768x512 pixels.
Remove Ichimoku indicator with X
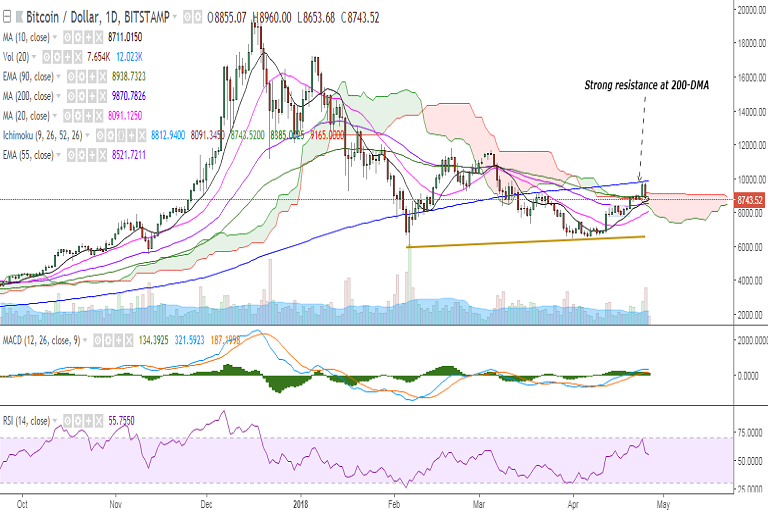coord(142,135)
